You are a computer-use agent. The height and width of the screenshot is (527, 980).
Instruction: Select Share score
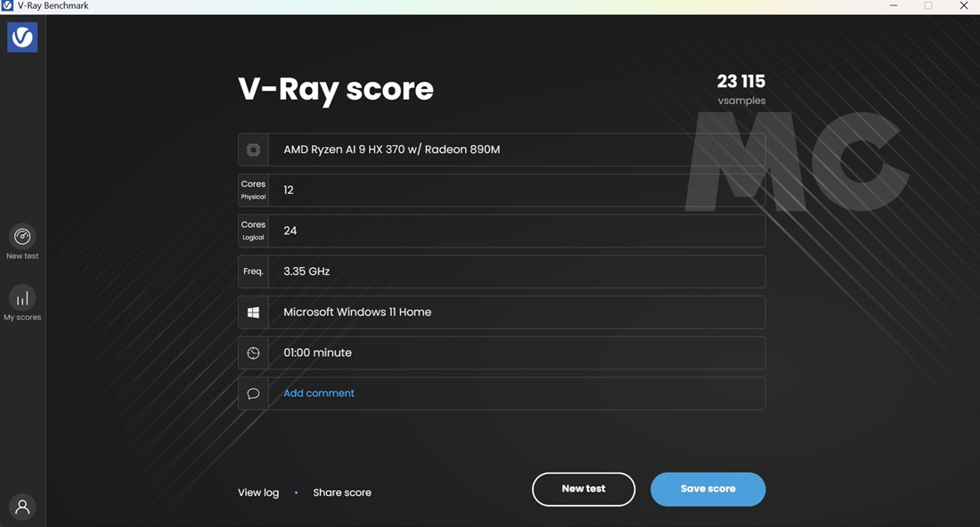(342, 492)
